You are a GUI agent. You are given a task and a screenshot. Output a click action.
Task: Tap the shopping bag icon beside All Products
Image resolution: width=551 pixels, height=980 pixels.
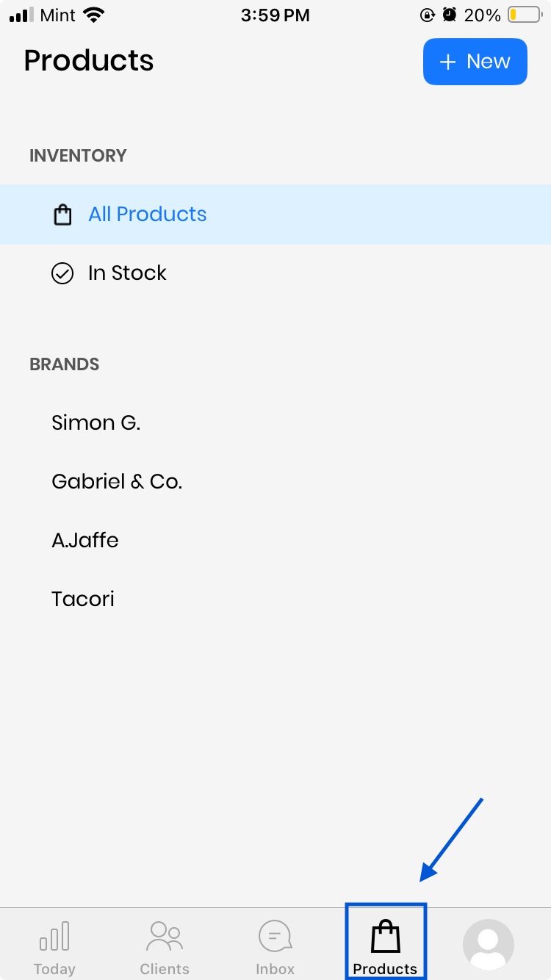(x=63, y=215)
